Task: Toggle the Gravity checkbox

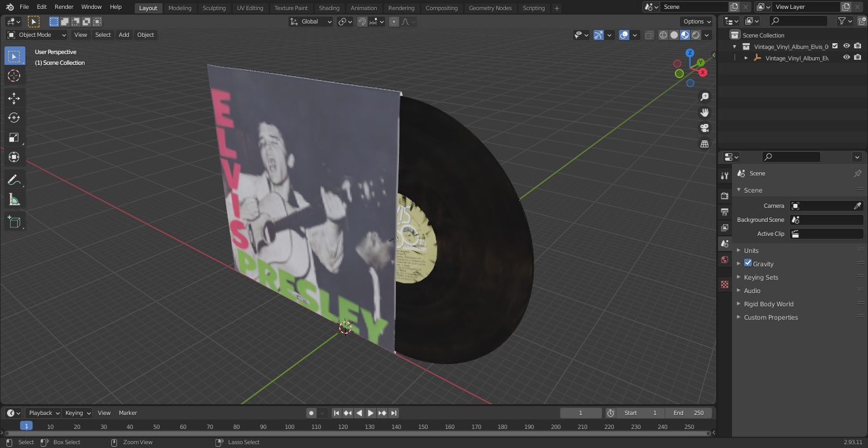Action: 748,263
